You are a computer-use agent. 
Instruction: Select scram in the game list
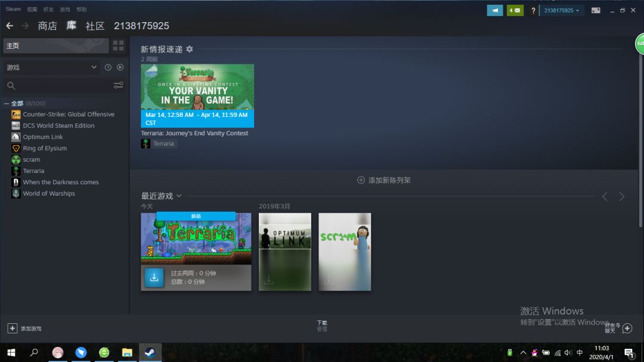(31, 159)
